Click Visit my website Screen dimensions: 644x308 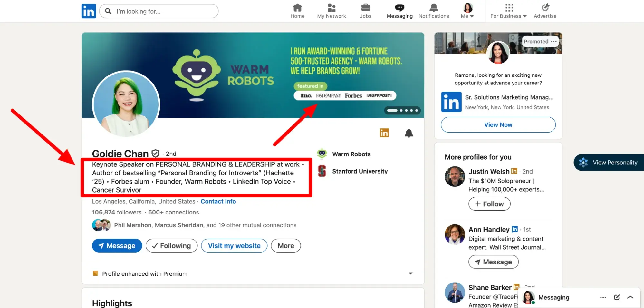pyautogui.click(x=234, y=245)
